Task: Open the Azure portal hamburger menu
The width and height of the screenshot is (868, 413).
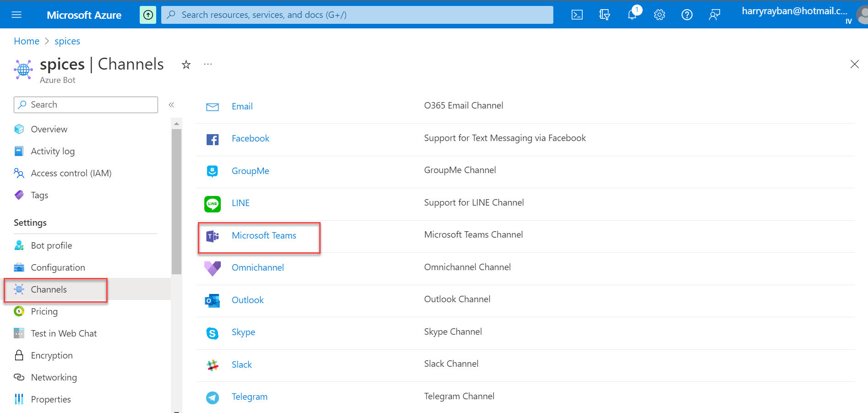Action: coord(16,15)
